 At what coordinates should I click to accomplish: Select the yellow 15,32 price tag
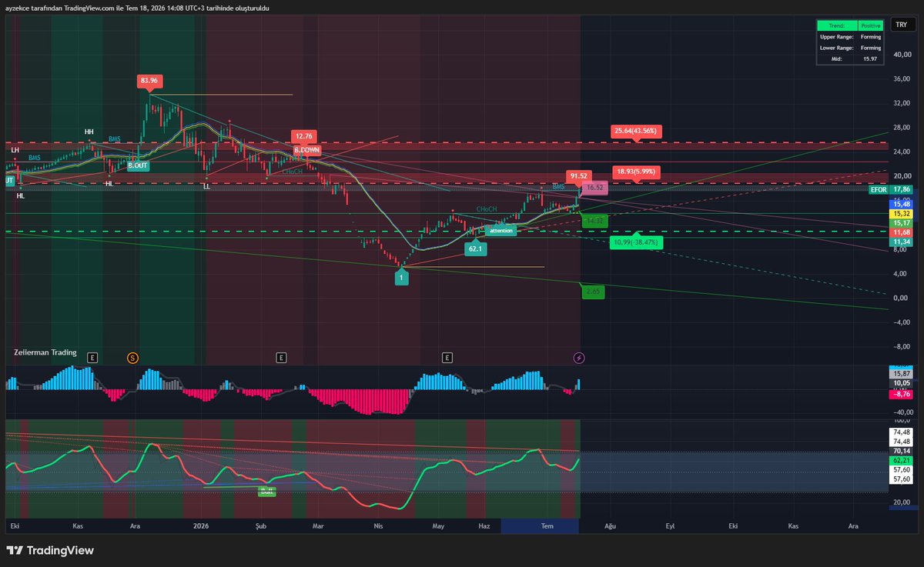[x=902, y=213]
